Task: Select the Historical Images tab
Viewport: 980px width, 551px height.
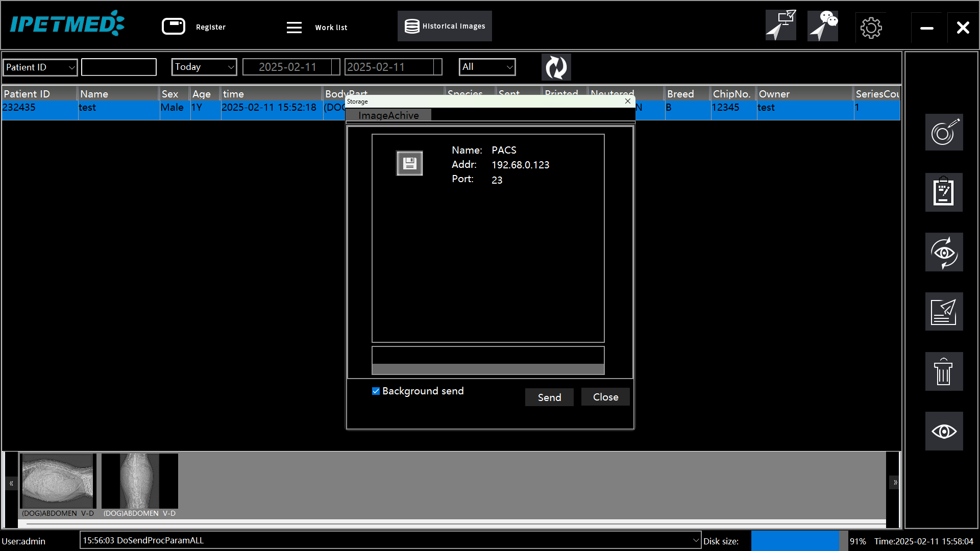Action: [x=444, y=26]
